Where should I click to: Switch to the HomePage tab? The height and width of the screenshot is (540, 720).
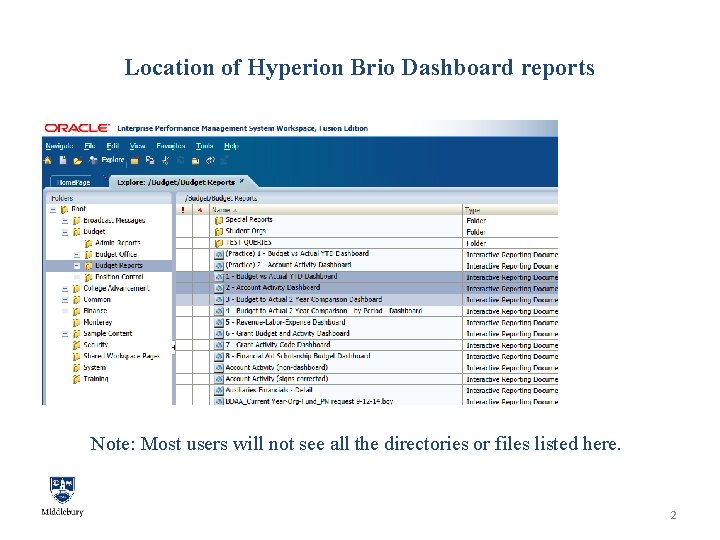coord(74,182)
